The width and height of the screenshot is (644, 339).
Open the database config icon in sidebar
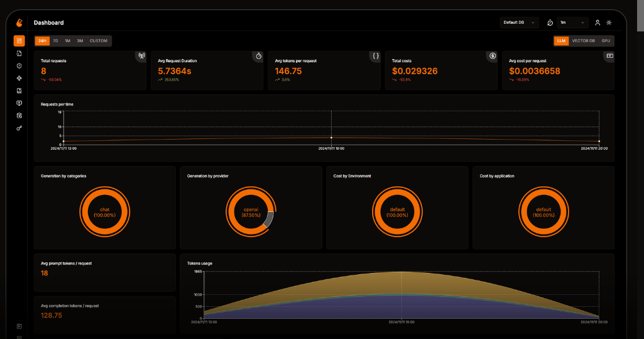pyautogui.click(x=19, y=116)
